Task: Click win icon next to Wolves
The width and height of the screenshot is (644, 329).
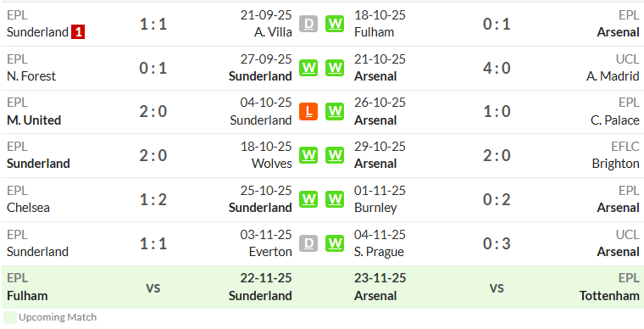Action: [x=308, y=155]
